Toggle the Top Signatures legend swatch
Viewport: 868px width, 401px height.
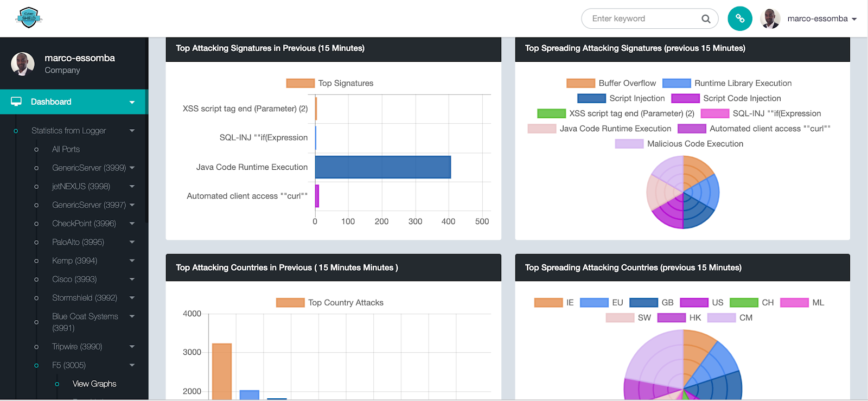tap(301, 83)
